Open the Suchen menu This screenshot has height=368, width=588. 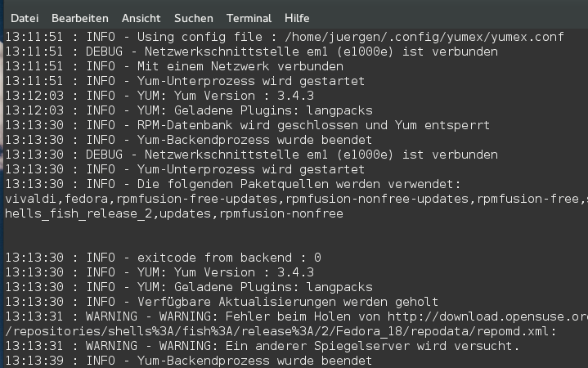pos(194,18)
